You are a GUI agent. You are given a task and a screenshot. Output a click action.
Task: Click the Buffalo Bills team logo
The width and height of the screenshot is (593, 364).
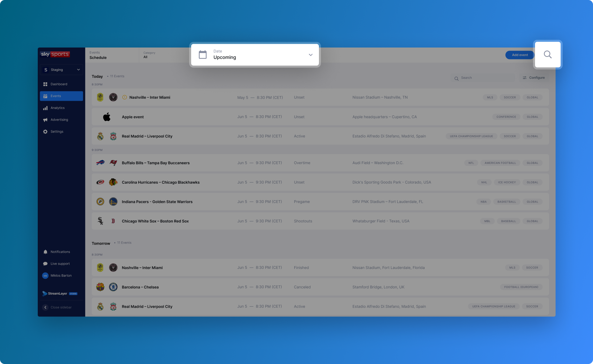point(100,163)
